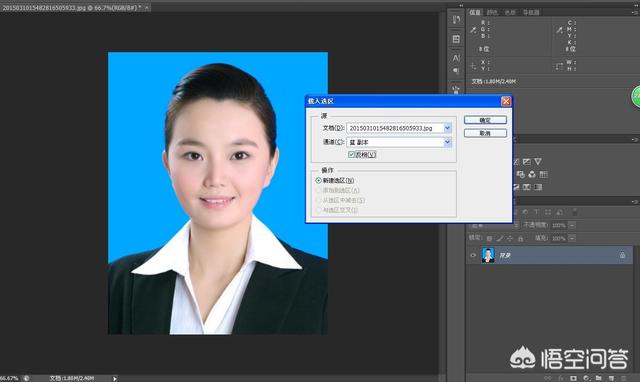Toggle lock all icon
This screenshot has width=640, height=382.
pyautogui.click(x=520, y=238)
